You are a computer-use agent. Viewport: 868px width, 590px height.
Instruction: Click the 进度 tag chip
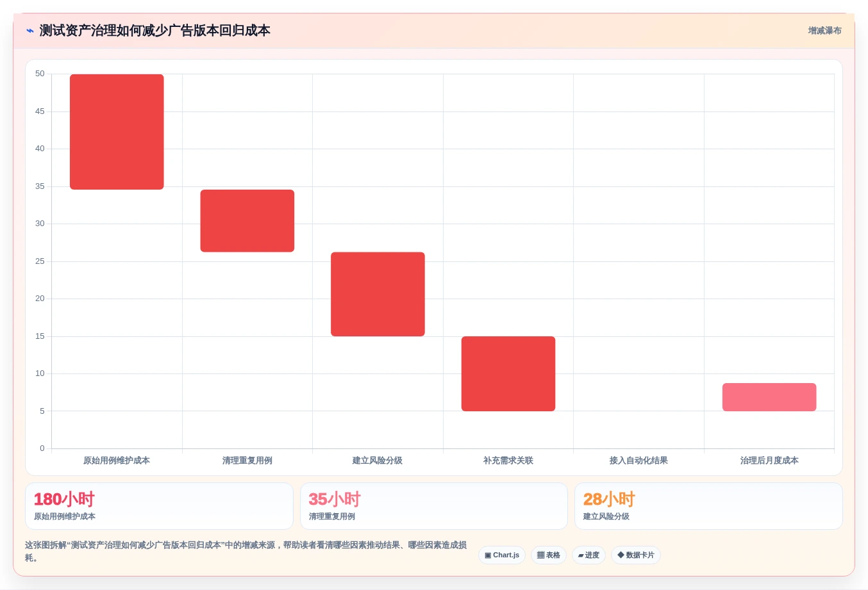click(588, 555)
